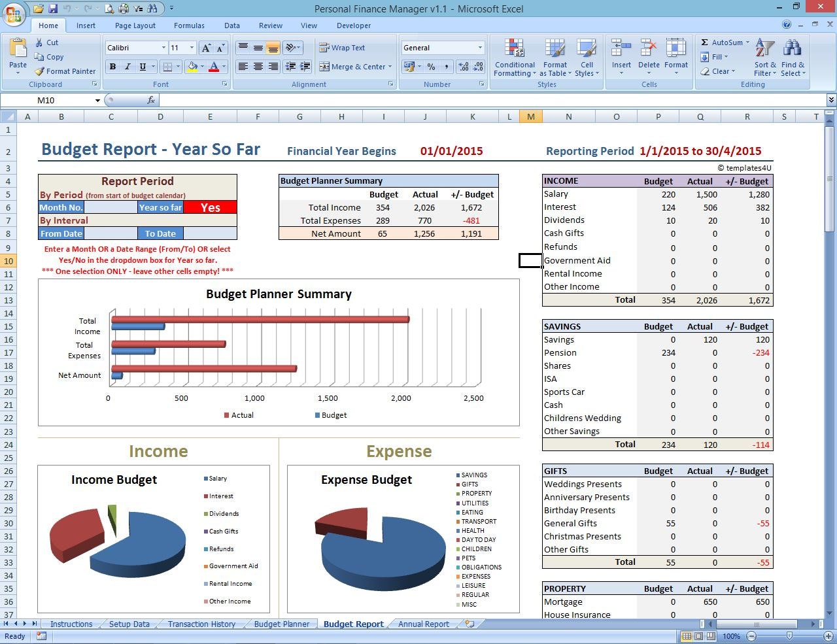Image resolution: width=837 pixels, height=644 pixels.
Task: Toggle Bold formatting
Action: 112,67
